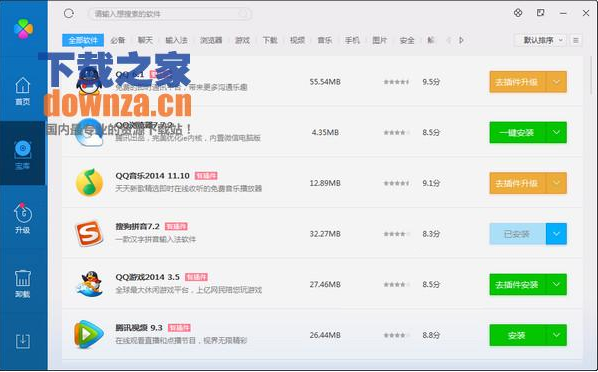Viewport: 598px width, 372px height.
Task: Minimize the software manager window
Action: [x=563, y=13]
